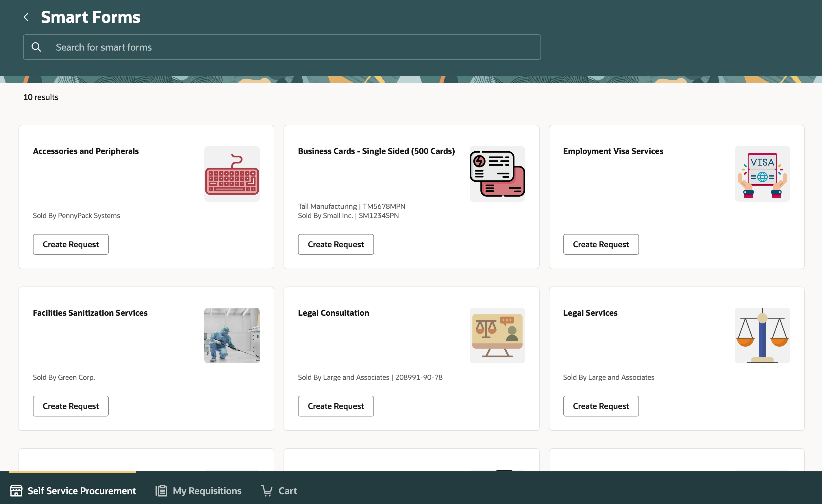Create Request for Facilities Sanitization Services
Viewport: 822px width, 504px height.
(71, 406)
